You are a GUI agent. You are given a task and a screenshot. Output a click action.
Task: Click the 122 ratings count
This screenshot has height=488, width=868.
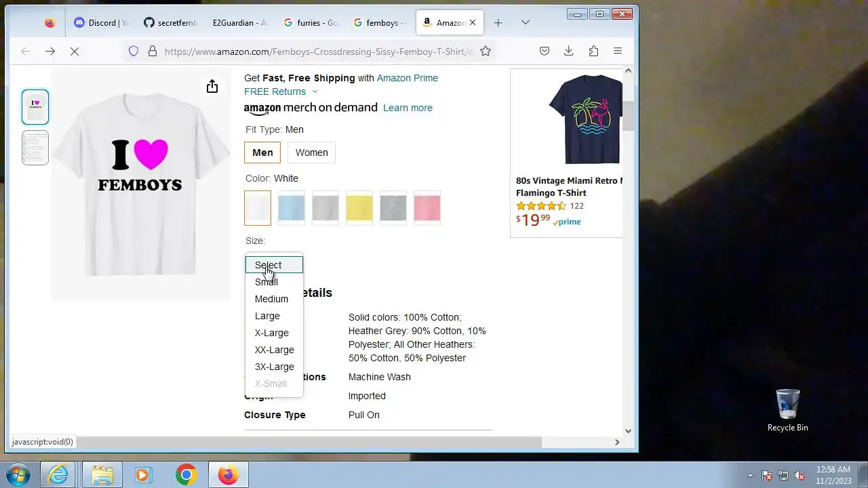(x=576, y=206)
